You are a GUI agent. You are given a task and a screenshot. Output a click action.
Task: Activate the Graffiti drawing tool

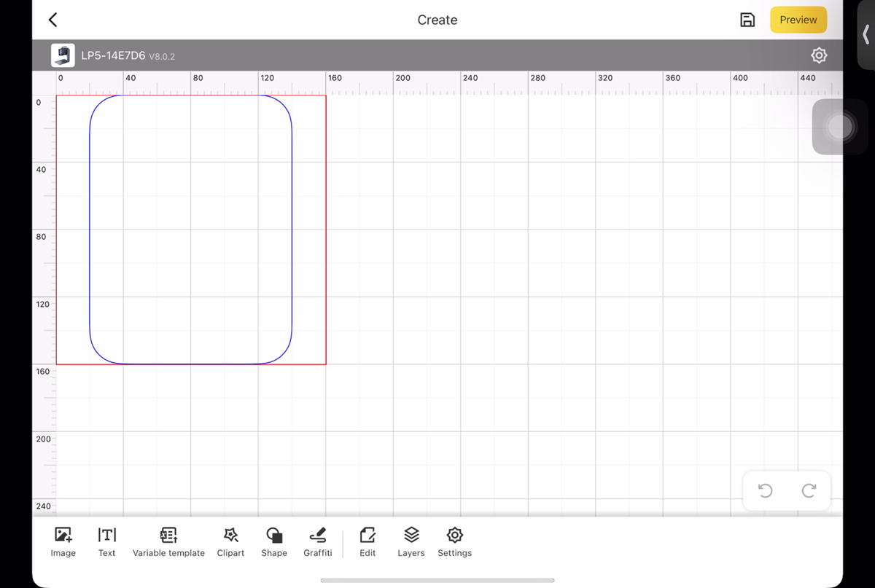(318, 543)
